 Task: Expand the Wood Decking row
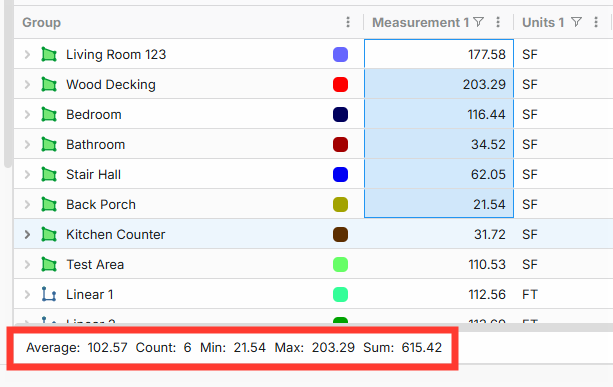[x=27, y=84]
